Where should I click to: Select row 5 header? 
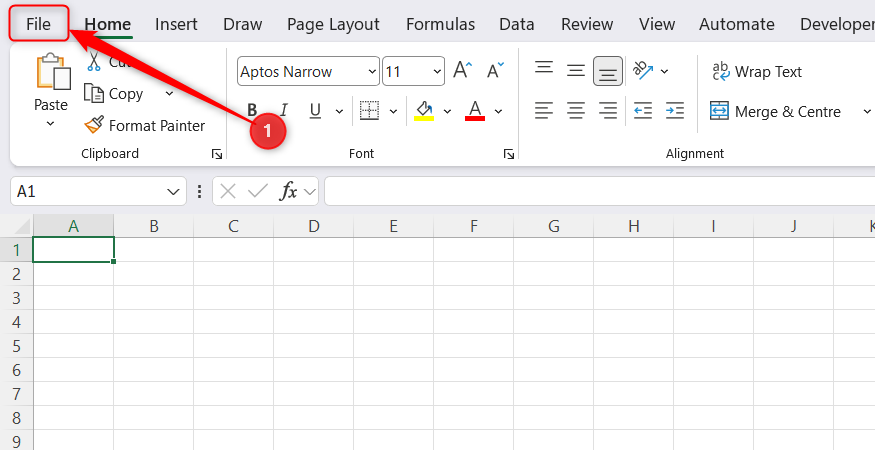click(17, 346)
